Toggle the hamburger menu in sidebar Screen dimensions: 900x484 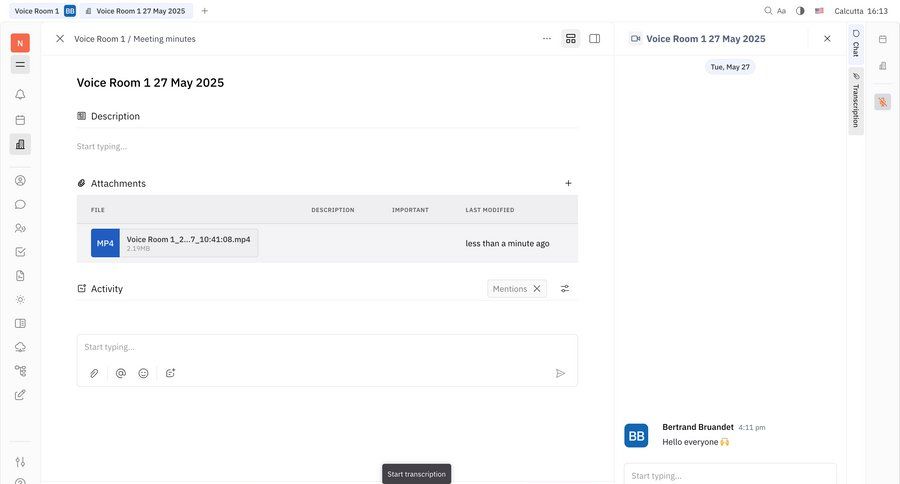20,65
